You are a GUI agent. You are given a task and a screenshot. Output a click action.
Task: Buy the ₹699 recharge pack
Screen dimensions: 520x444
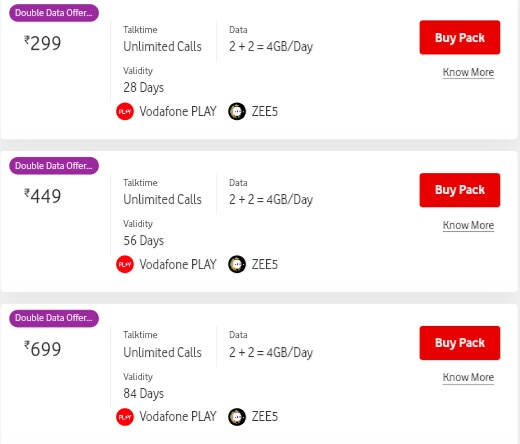point(460,343)
